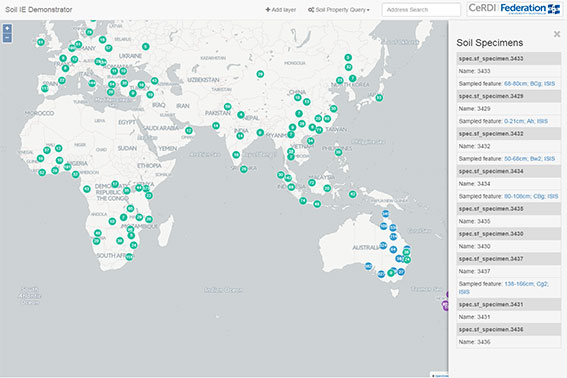Select header spec.sf_specimen.3430

[x=509, y=234]
